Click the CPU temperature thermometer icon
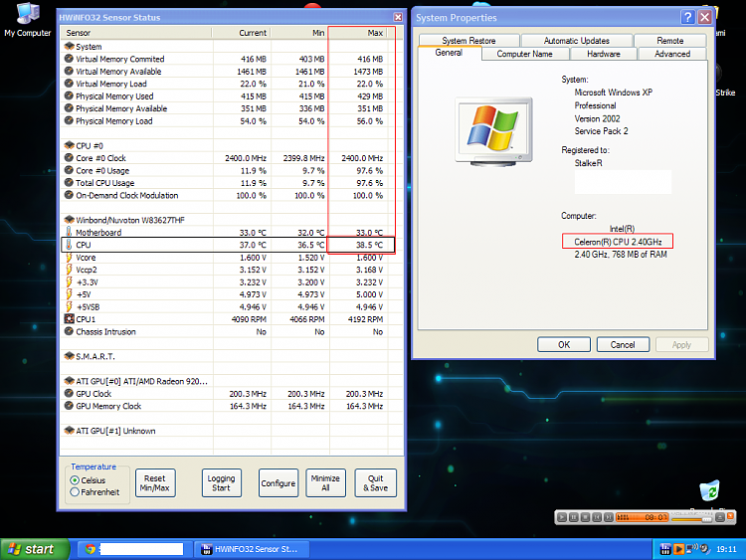The height and width of the screenshot is (560, 746). click(x=69, y=245)
